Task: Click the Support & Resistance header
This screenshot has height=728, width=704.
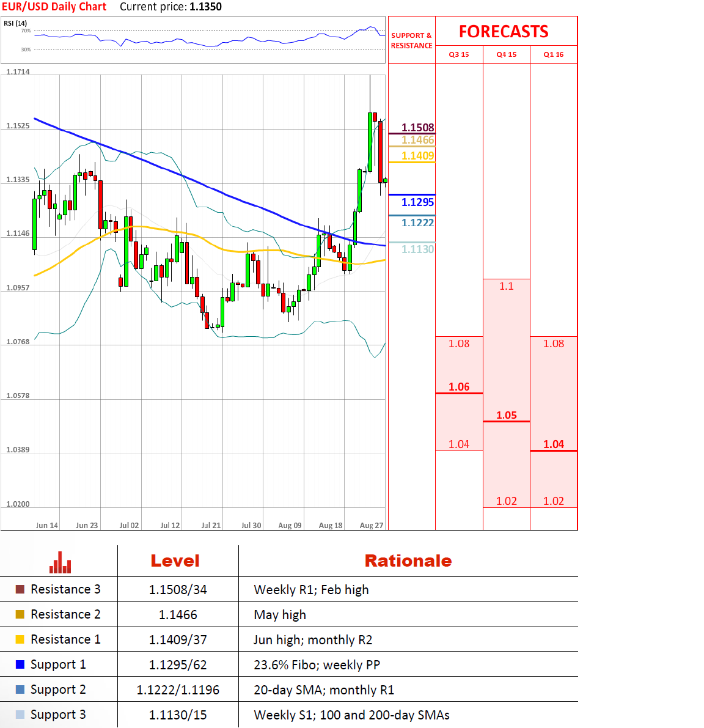Action: [411, 40]
